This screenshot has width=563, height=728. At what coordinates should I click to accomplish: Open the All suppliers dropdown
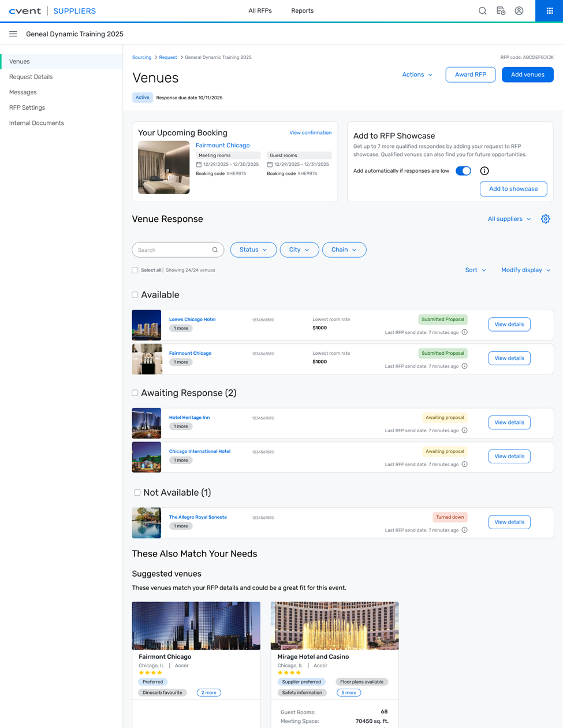(x=509, y=219)
